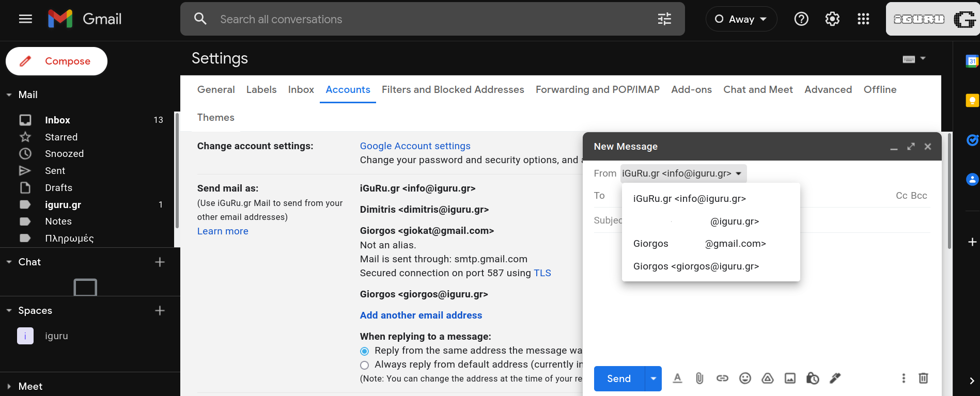
Task: Collapse the Spaces section
Action: pyautogui.click(x=9, y=311)
